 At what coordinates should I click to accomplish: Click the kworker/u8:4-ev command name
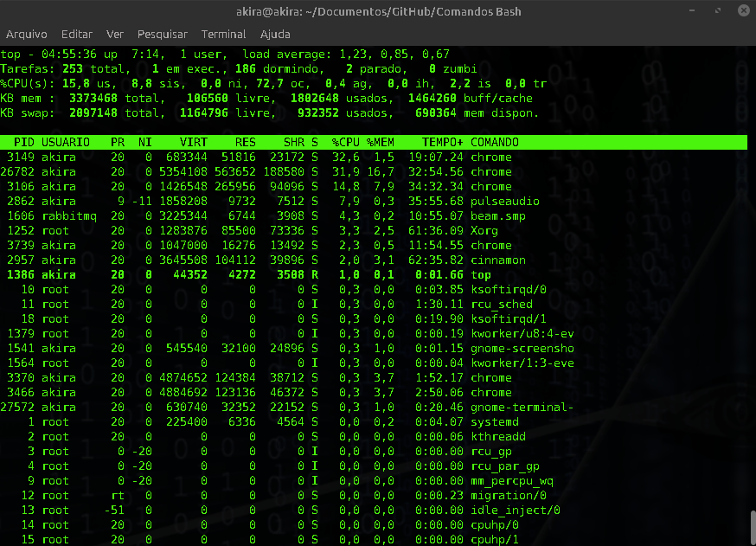point(522,334)
